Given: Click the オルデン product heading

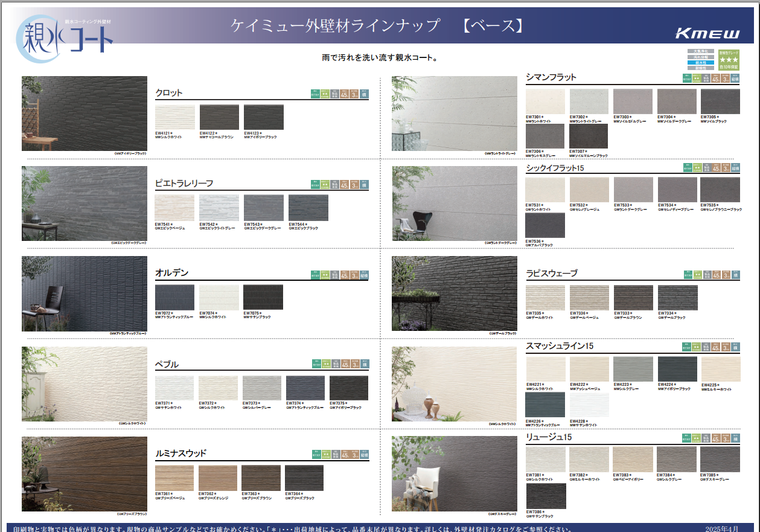Looking at the screenshot, I should pos(172,273).
